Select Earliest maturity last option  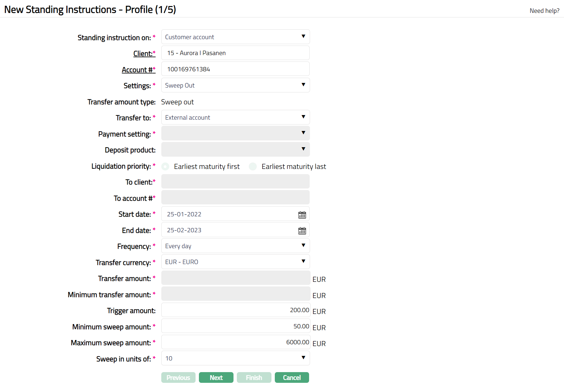pyautogui.click(x=253, y=166)
